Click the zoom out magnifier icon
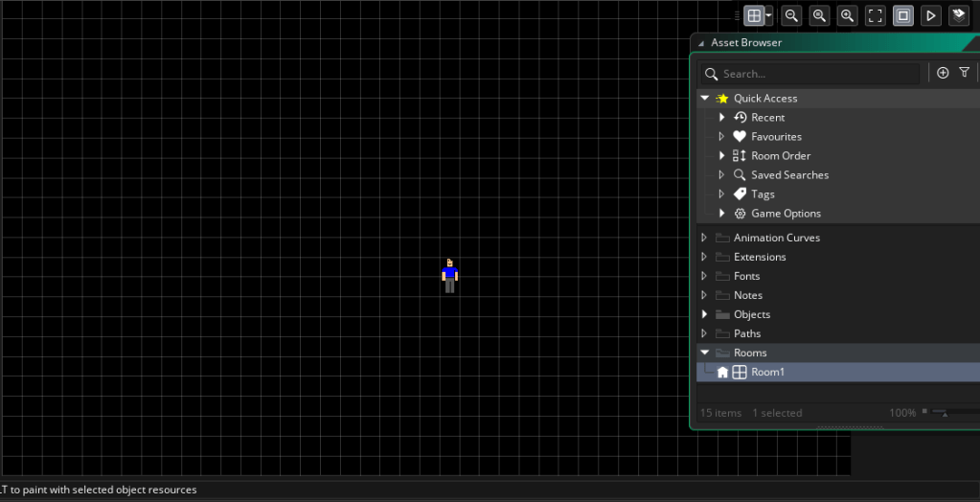Screen dimensions: 980x502 click(x=791, y=15)
